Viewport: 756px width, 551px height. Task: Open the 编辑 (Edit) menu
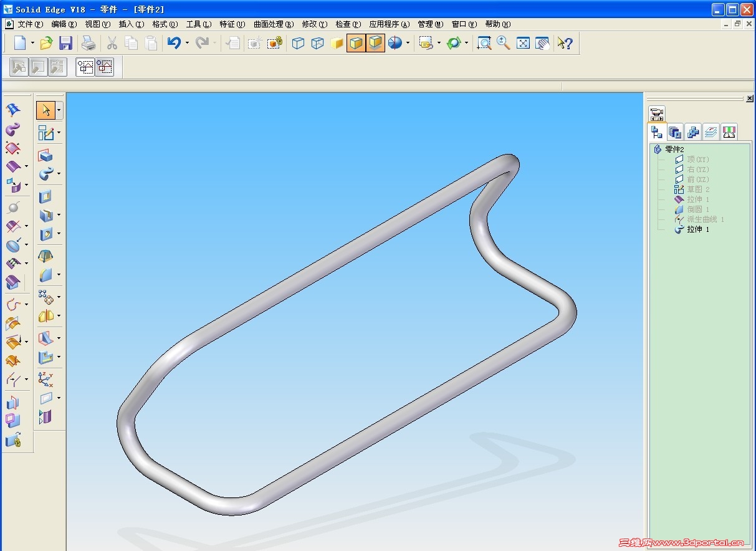64,24
